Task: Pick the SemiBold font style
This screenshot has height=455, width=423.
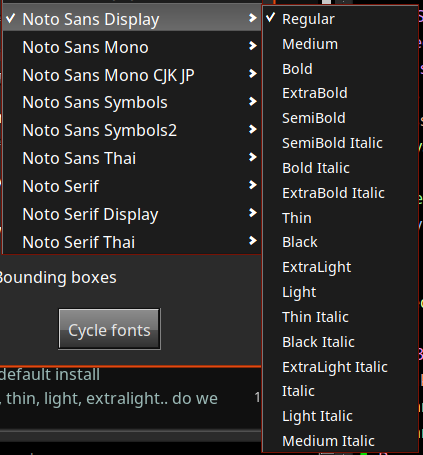Action: tap(340, 118)
